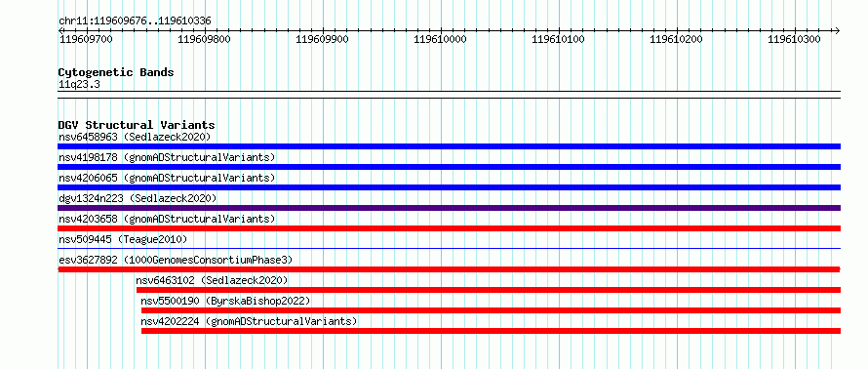Click the Cytogenetic Bands track heading
The height and width of the screenshot is (369, 868).
point(116,72)
